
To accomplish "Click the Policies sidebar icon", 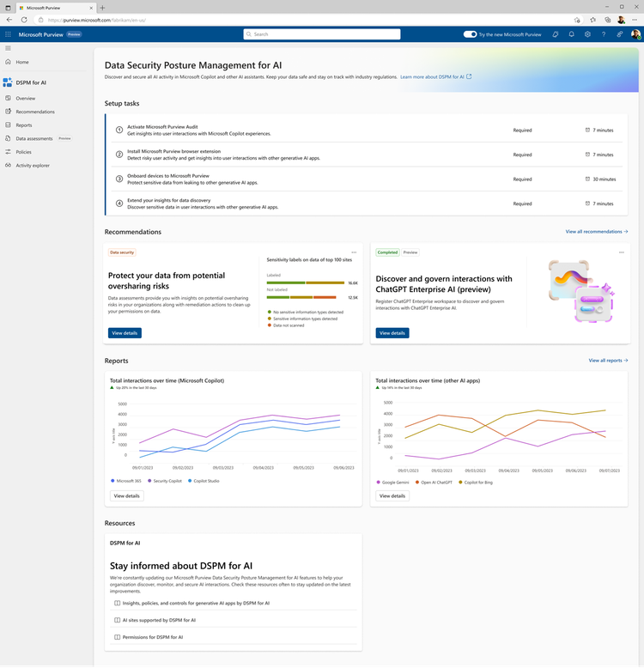I will [x=7, y=152].
